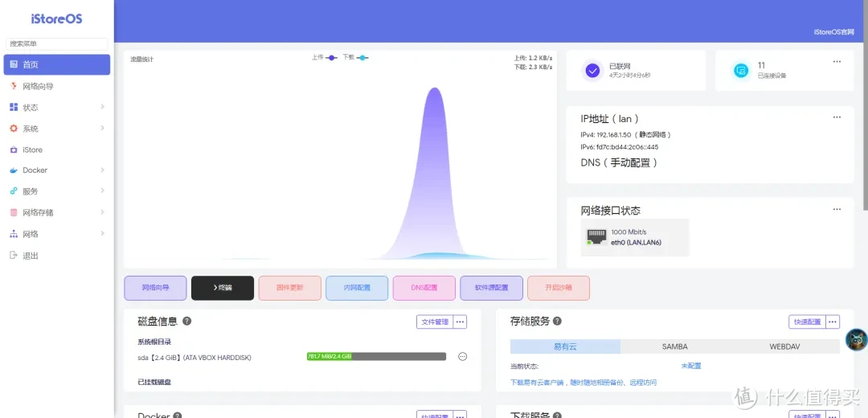Expand the Docker menu chevron
The height and width of the screenshot is (418, 868).
[102, 170]
